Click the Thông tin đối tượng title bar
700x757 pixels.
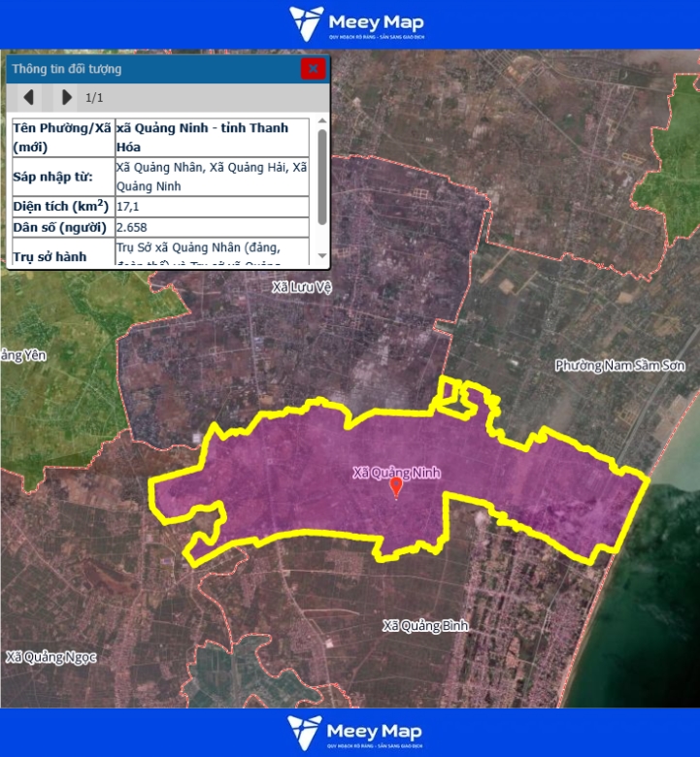(x=146, y=69)
